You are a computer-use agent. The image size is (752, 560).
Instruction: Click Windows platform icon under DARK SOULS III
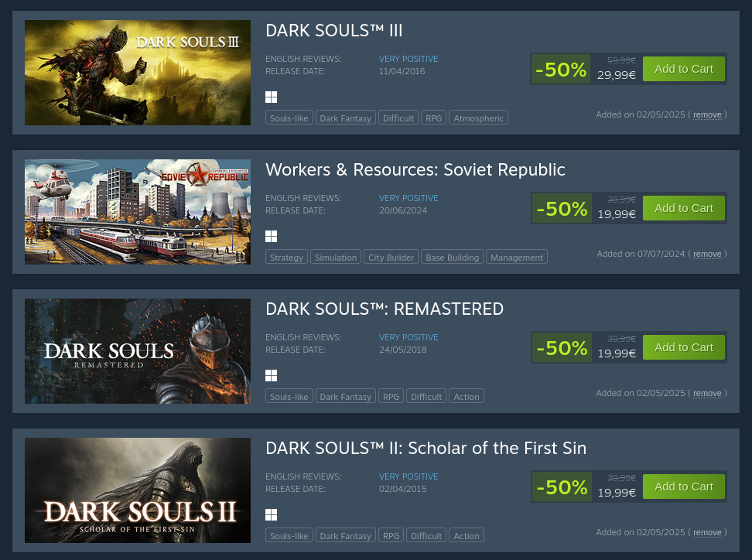(271, 97)
